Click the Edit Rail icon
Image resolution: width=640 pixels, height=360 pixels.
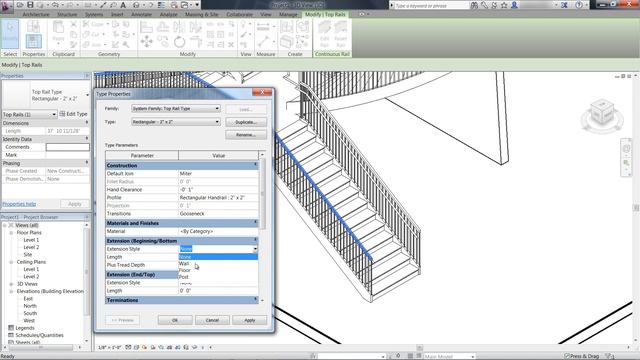324,34
